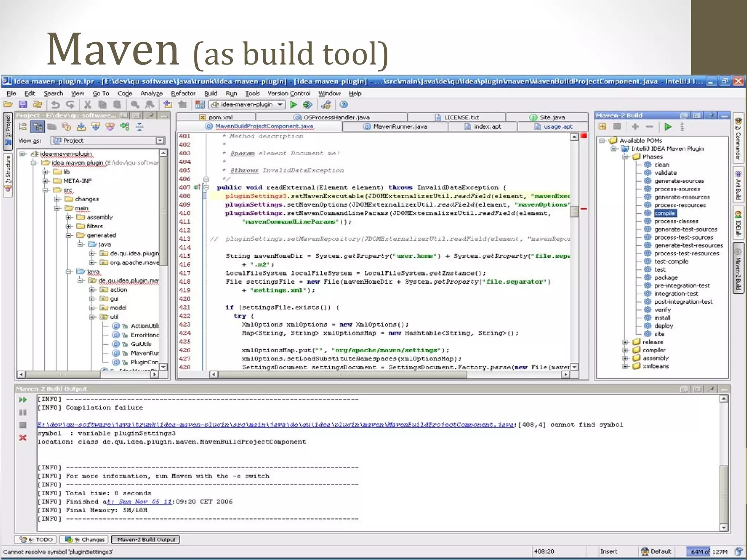
Task: Click the project tree scroll down arrow
Action: [x=163, y=367]
